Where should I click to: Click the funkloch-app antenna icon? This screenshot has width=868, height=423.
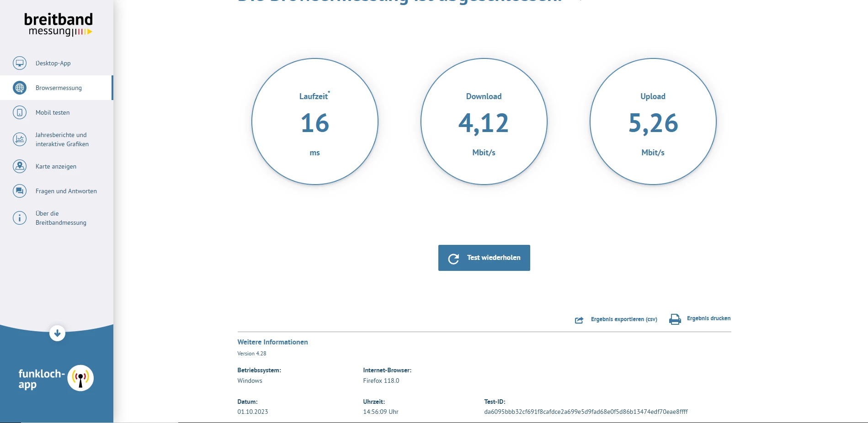pyautogui.click(x=80, y=378)
